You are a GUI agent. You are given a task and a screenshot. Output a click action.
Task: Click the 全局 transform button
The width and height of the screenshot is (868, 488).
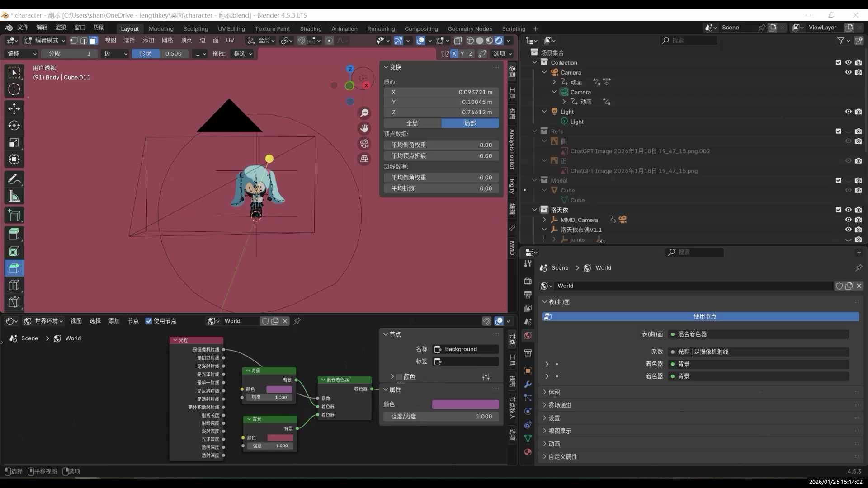412,123
